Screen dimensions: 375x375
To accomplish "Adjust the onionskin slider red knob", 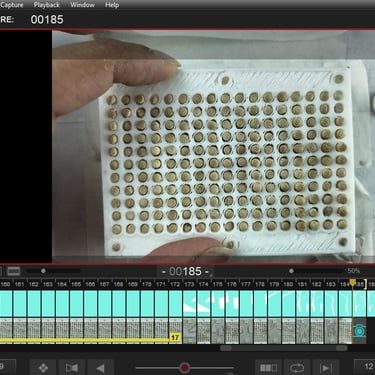I will point(184,368).
